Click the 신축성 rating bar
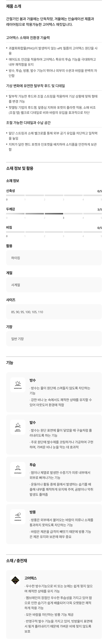 [54, 195]
